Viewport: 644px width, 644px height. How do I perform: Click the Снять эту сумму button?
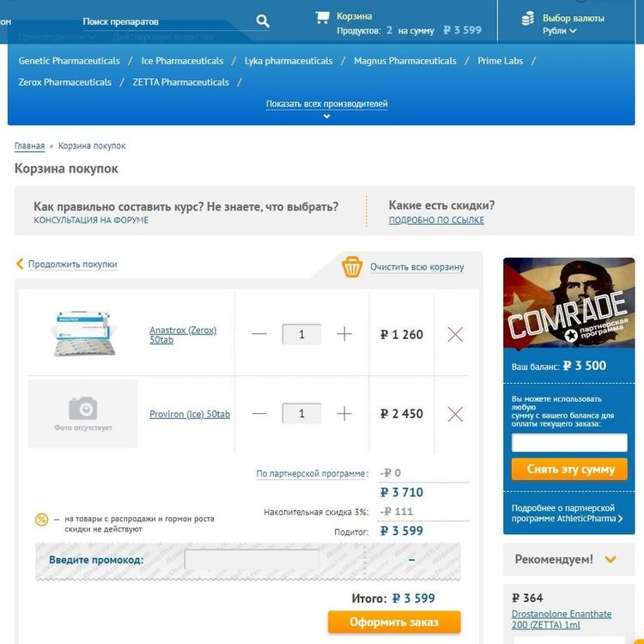pyautogui.click(x=569, y=469)
